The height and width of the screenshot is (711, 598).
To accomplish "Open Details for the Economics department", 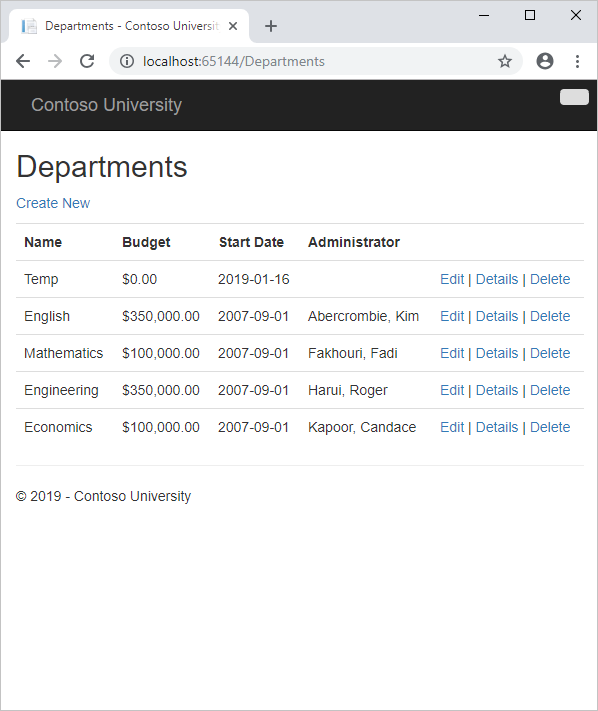I will pos(497,427).
